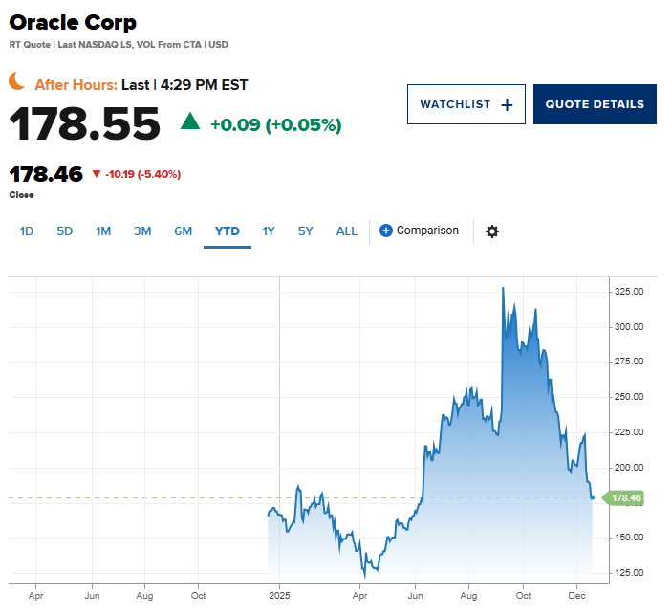Switch chart to 3M range
Image resolution: width=672 pixels, height=616 pixels.
click(x=142, y=231)
